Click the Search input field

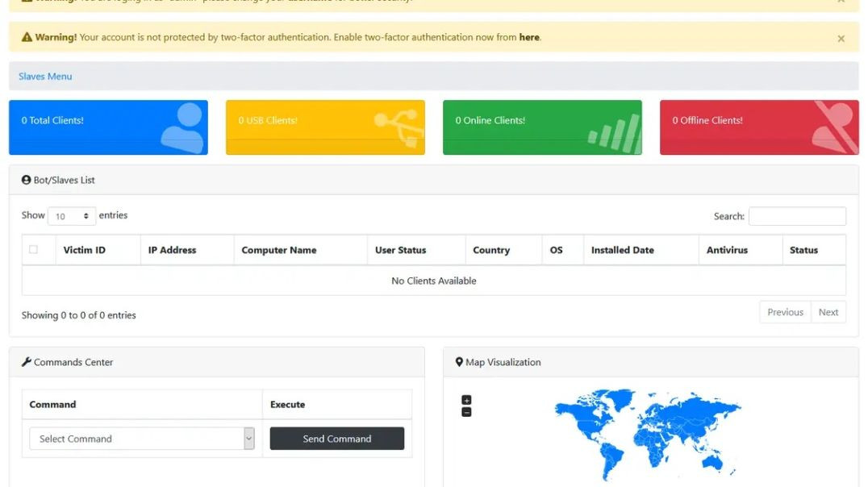[797, 215]
